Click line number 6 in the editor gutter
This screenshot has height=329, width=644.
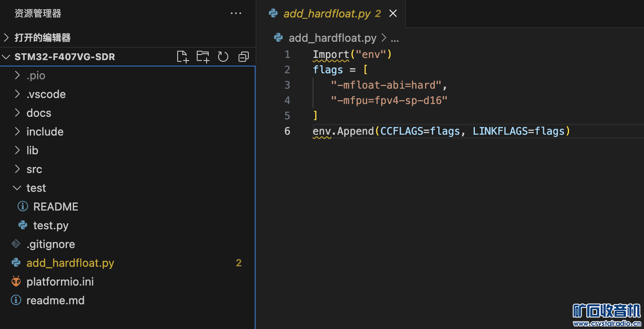coord(287,131)
